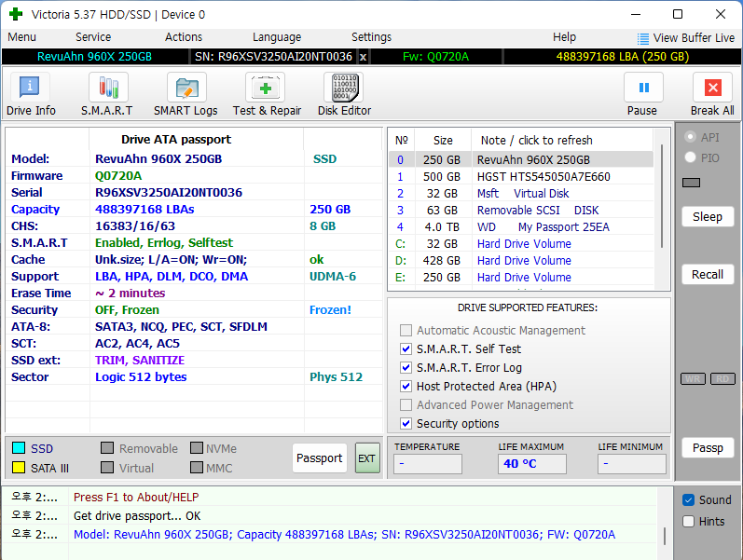Select the API radio button
Viewport: 743px width, 560px height.
click(x=691, y=137)
